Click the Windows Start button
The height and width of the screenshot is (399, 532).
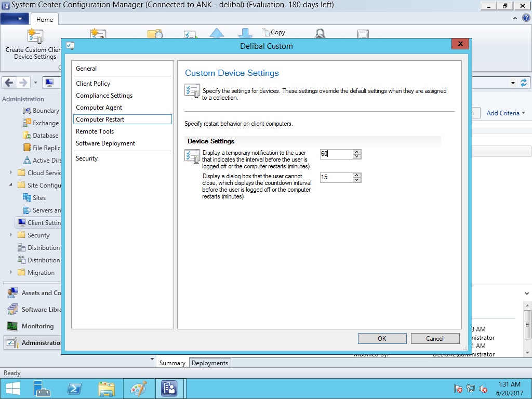pos(12,389)
